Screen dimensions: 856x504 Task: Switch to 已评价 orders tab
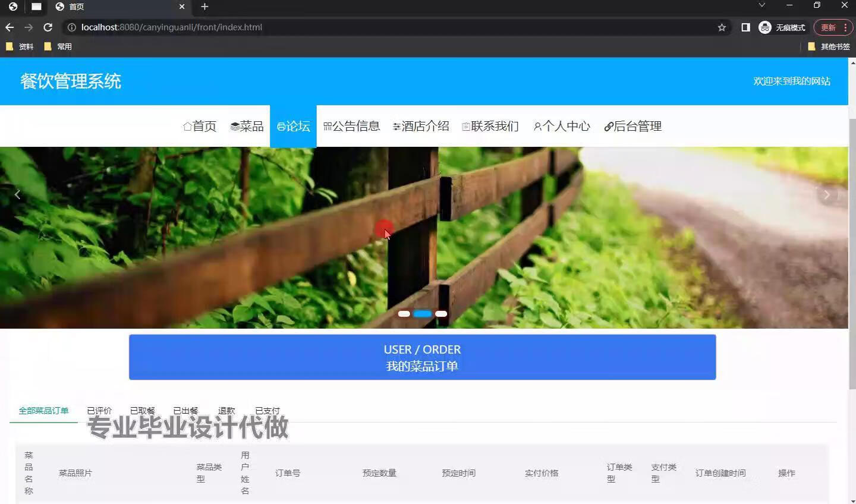tap(99, 411)
